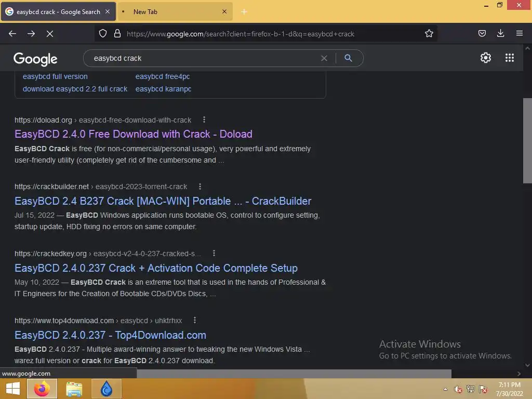Viewport: 532px width, 399px height.
Task: Open a new browser tab
Action: click(244, 12)
